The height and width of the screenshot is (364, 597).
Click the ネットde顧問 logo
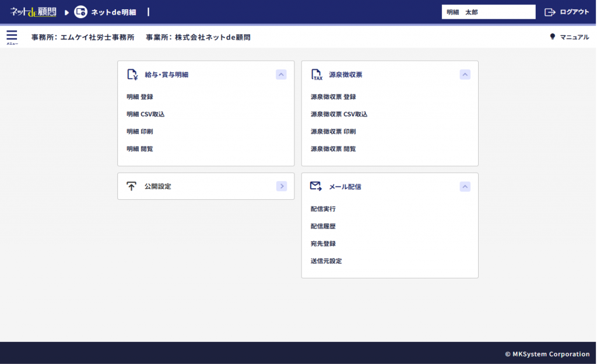[33, 12]
